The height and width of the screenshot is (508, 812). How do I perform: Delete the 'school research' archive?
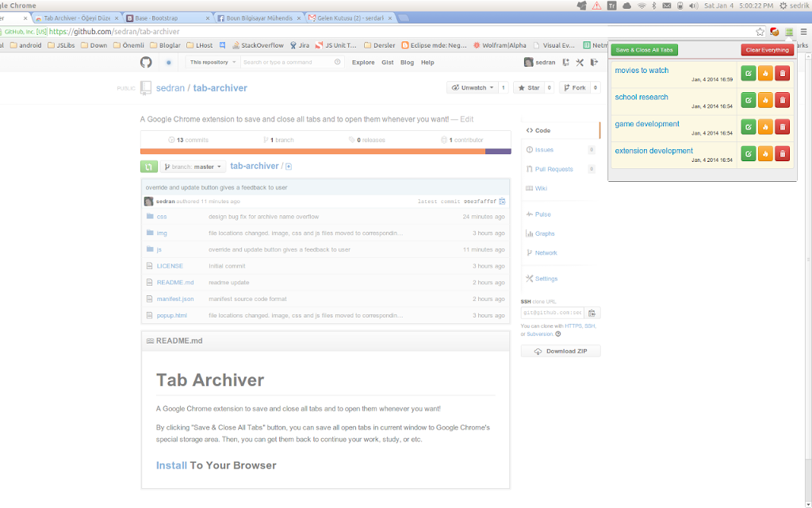[x=783, y=100]
